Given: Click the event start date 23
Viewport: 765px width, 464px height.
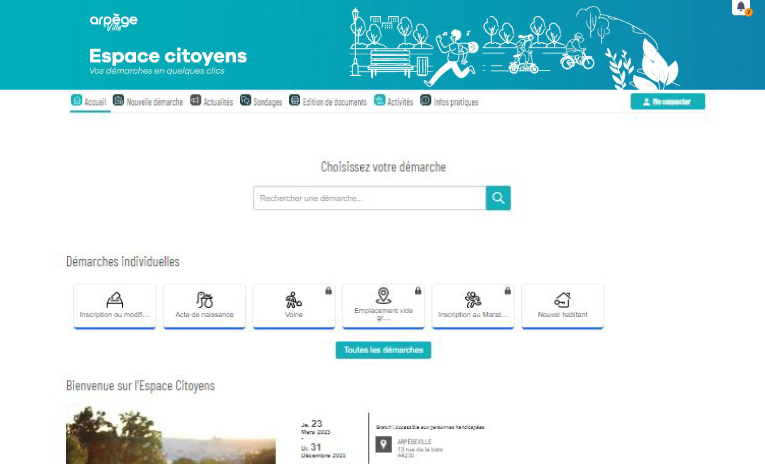Looking at the screenshot, I should (317, 424).
